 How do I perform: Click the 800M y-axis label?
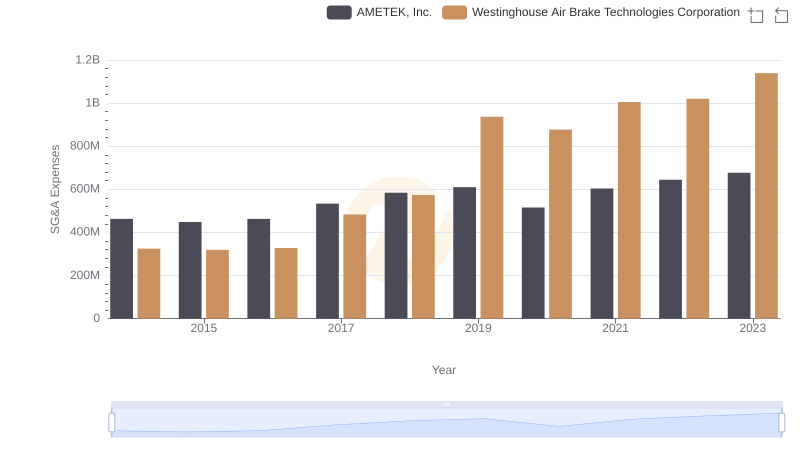[x=85, y=146]
